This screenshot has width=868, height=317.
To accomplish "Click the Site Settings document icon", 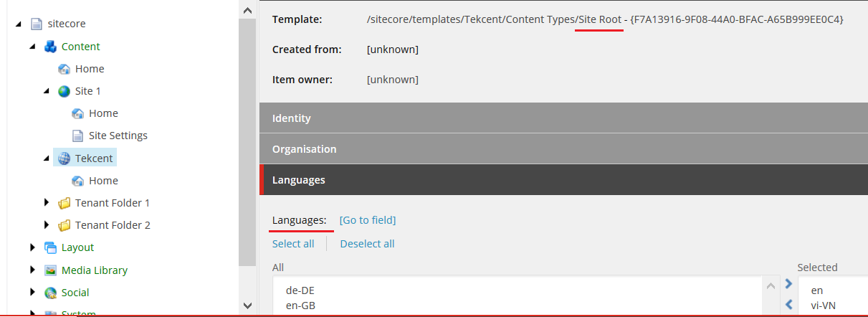I will (x=78, y=136).
